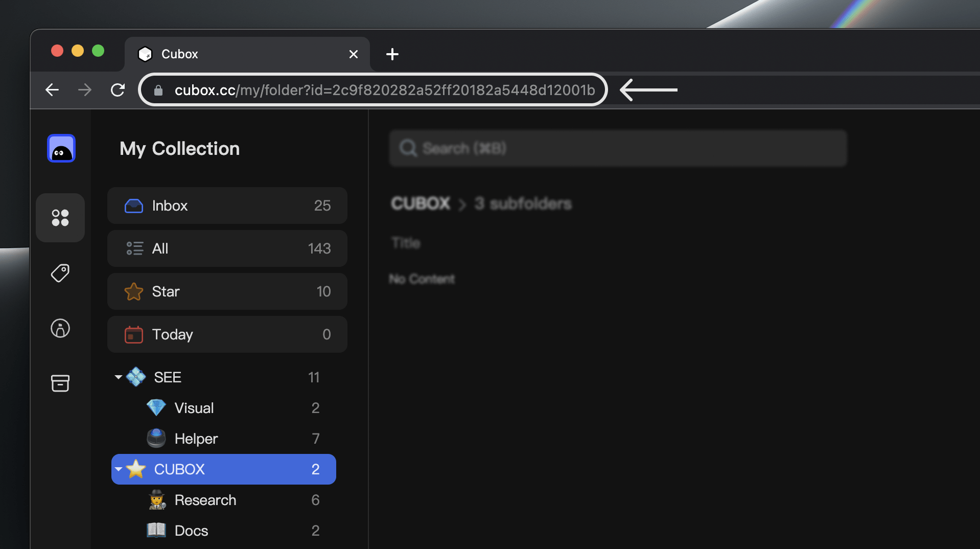The height and width of the screenshot is (549, 980).
Task: Open the All items list
Action: click(227, 248)
